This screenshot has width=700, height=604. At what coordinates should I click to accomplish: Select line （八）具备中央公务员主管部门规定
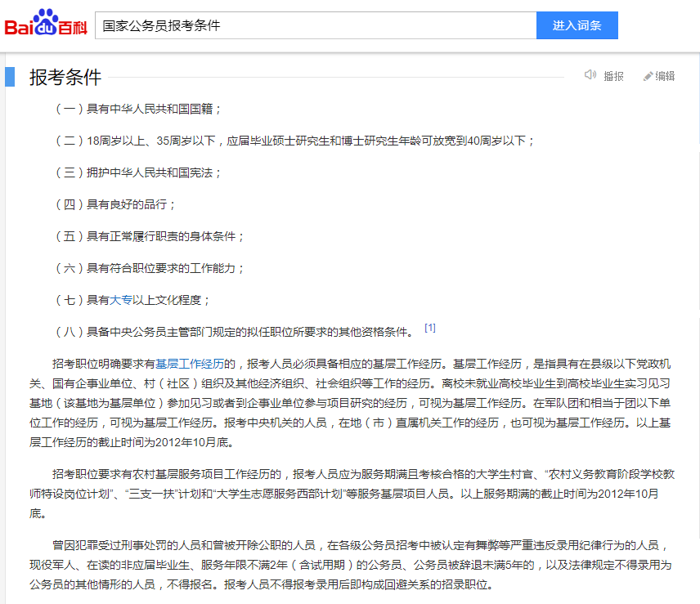234,332
